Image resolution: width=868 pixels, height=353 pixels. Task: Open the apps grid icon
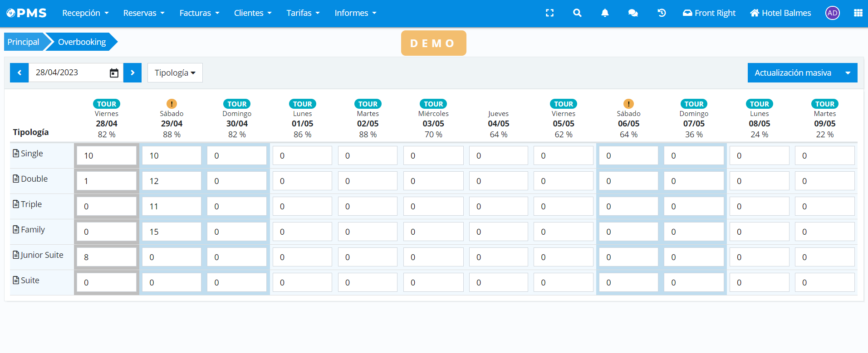[858, 13]
